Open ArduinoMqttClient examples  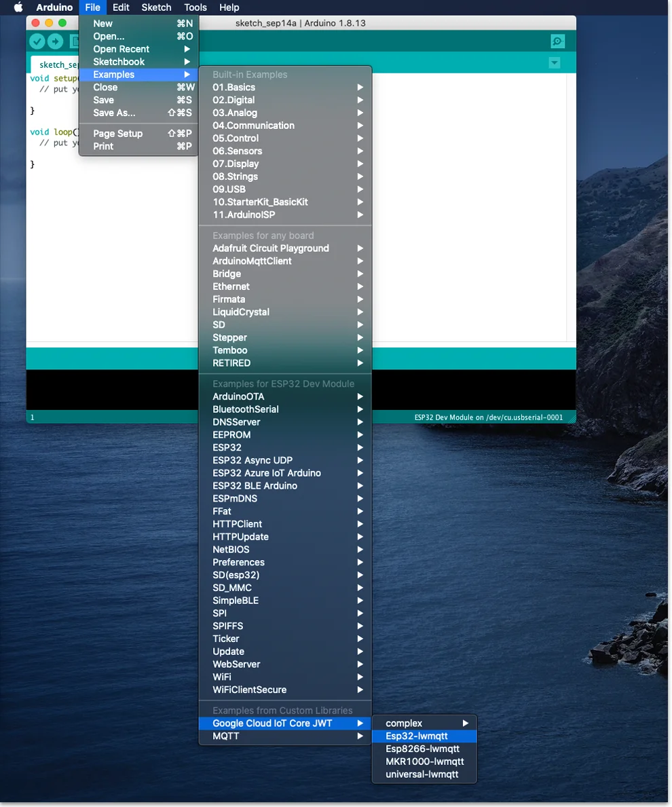coord(285,261)
